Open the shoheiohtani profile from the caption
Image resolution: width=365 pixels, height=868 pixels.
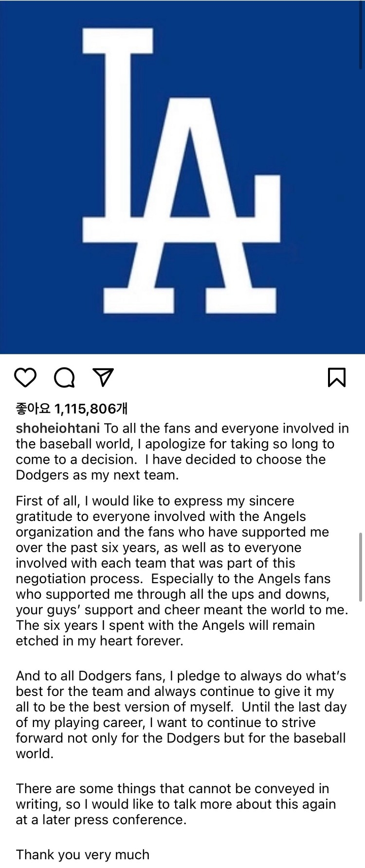(58, 429)
